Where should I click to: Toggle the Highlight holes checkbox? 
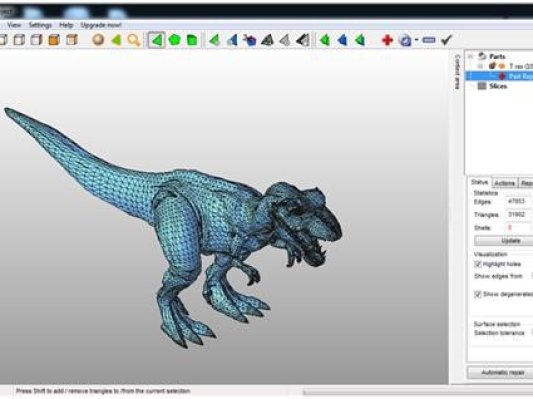pyautogui.click(x=478, y=264)
